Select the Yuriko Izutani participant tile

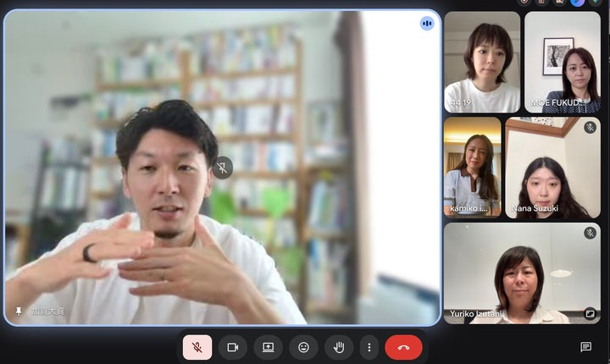[x=522, y=273]
